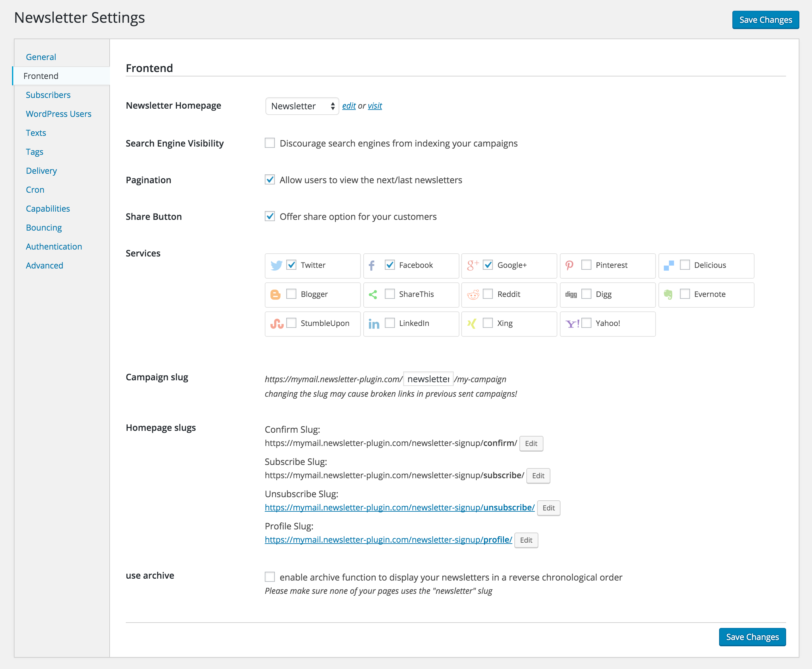Click the top Save Changes button
This screenshot has height=669, width=812.
click(x=765, y=20)
